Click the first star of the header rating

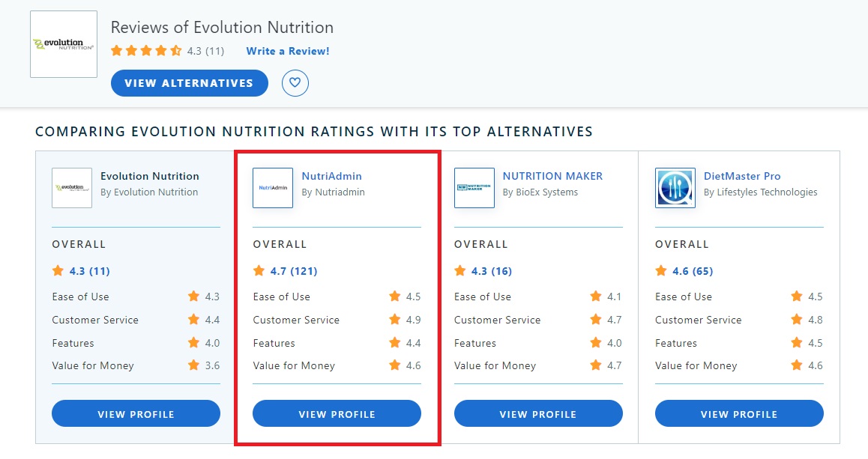pos(116,51)
